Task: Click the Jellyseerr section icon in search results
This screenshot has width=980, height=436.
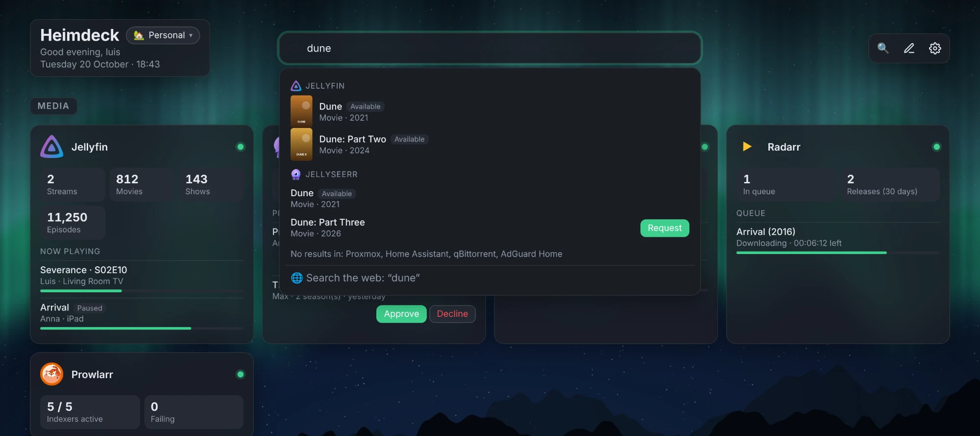Action: 296,174
